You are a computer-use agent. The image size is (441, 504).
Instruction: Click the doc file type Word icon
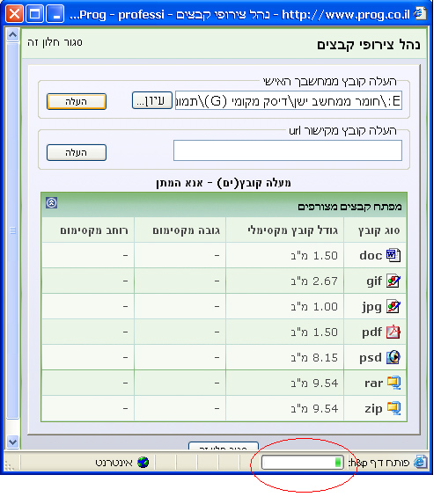tap(393, 256)
